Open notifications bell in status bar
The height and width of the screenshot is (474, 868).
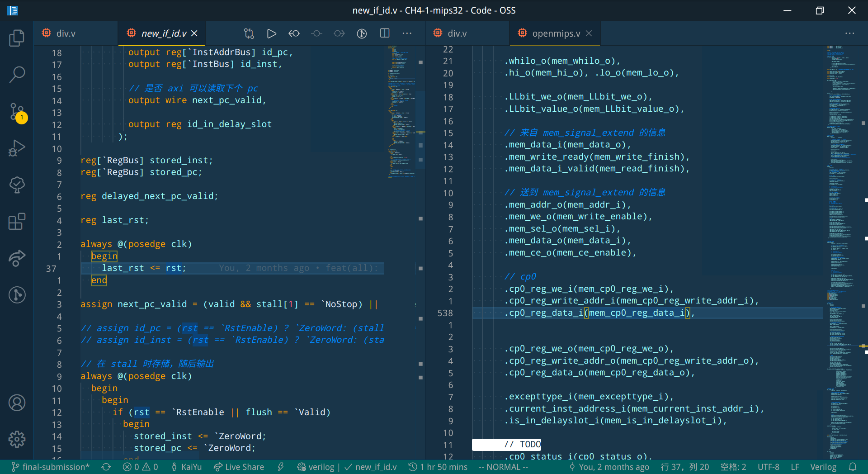[853, 467]
